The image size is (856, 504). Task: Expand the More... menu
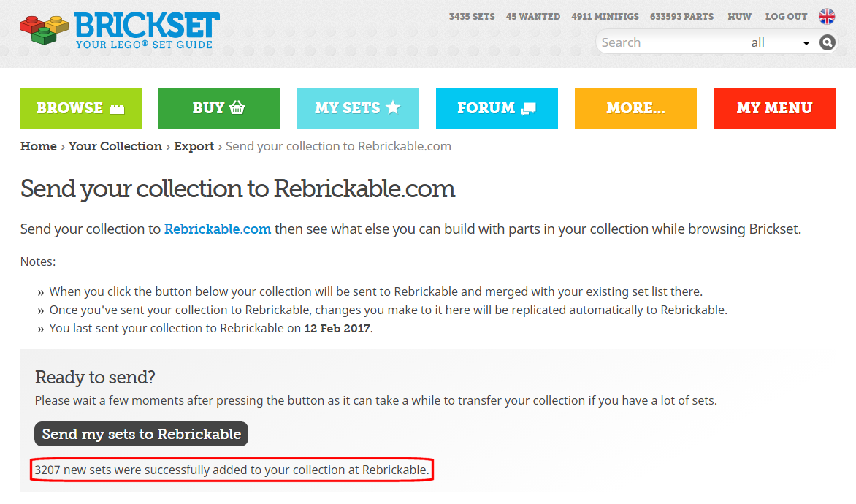tap(635, 108)
